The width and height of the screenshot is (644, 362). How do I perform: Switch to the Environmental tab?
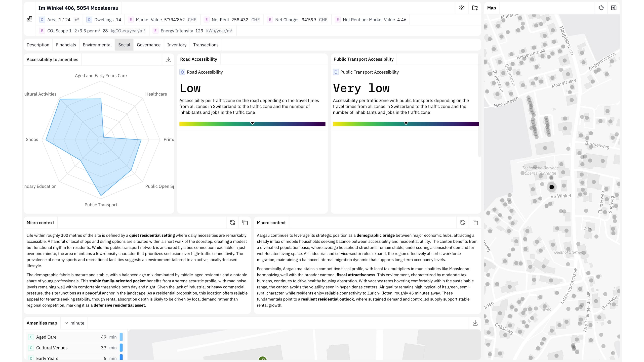pyautogui.click(x=97, y=45)
